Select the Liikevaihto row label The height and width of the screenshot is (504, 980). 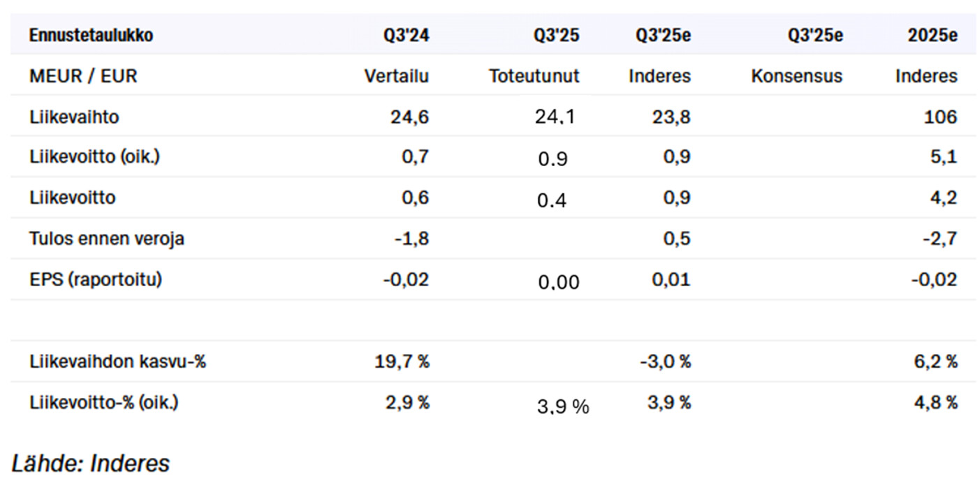tap(74, 117)
